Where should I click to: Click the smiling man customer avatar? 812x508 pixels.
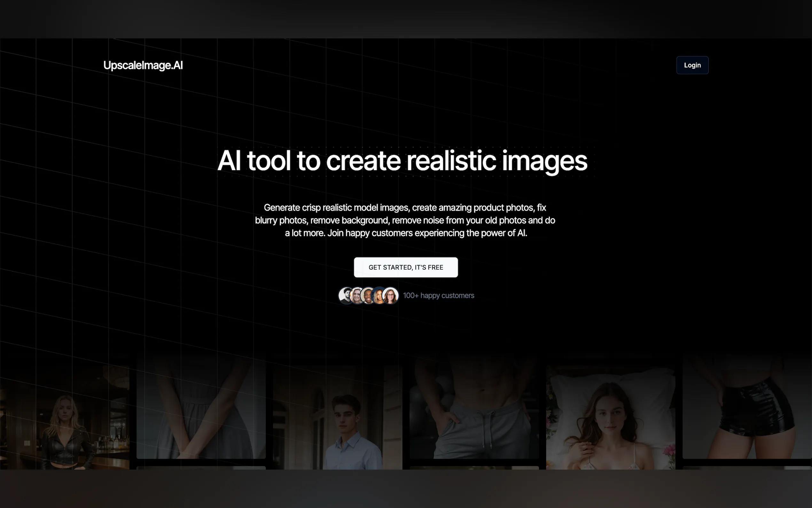(368, 295)
